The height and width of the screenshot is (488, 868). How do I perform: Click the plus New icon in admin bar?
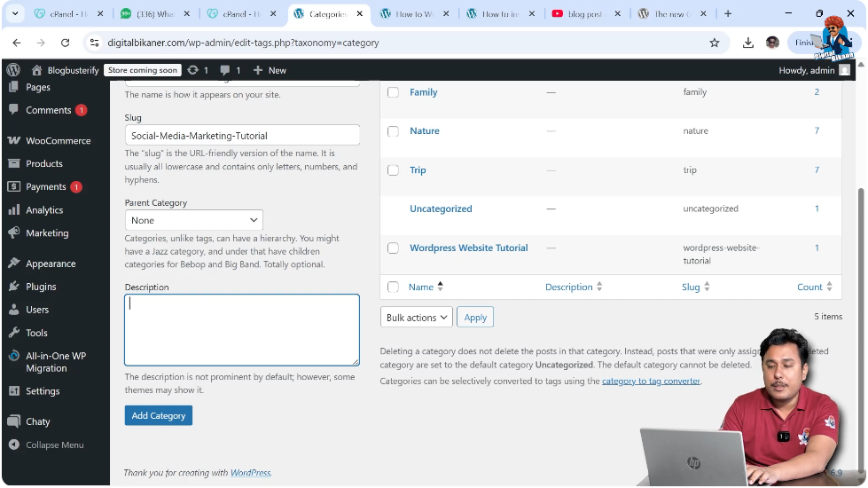258,70
